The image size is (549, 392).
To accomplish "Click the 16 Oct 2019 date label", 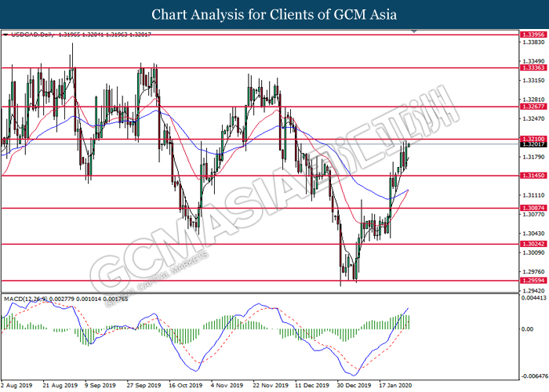I will pyautogui.click(x=186, y=386).
